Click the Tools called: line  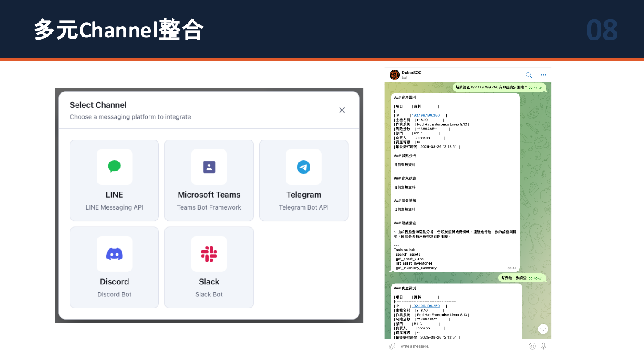[x=404, y=250]
